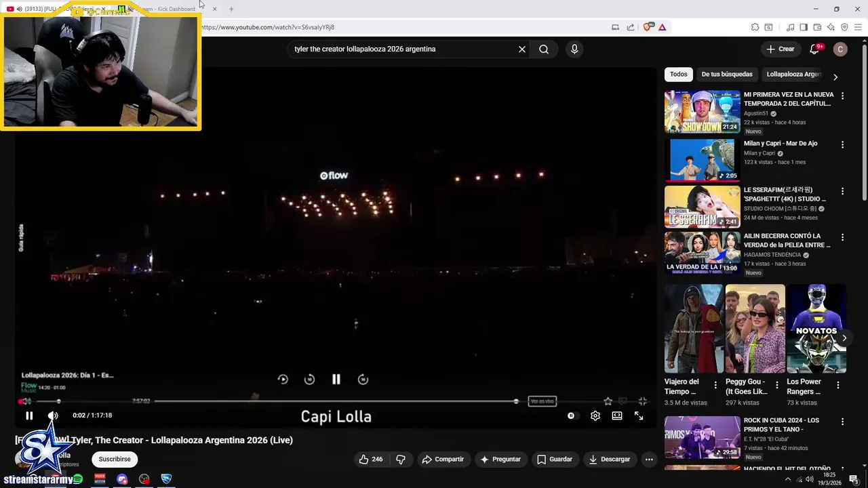
Task: Open options menu for AILIN BECERRA video
Action: 843,237
